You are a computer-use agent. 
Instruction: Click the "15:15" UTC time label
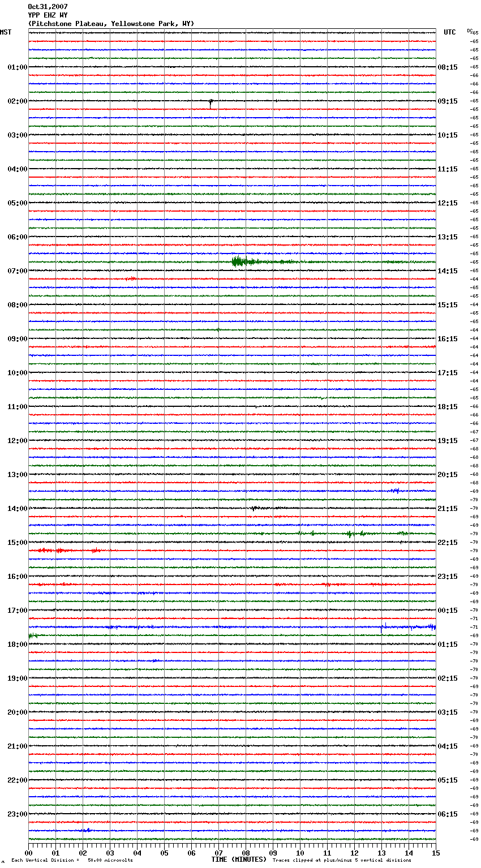pyautogui.click(x=448, y=305)
